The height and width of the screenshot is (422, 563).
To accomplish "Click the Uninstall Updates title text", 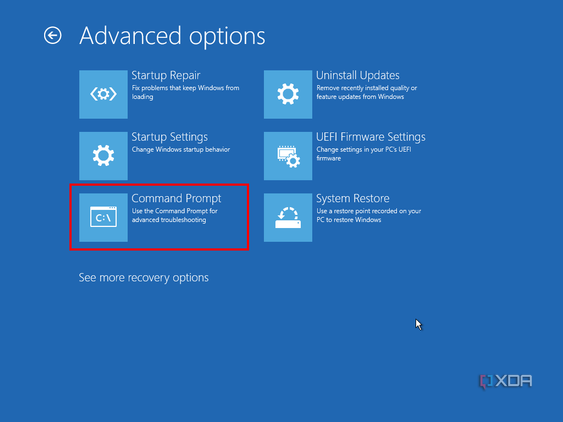I will point(358,75).
